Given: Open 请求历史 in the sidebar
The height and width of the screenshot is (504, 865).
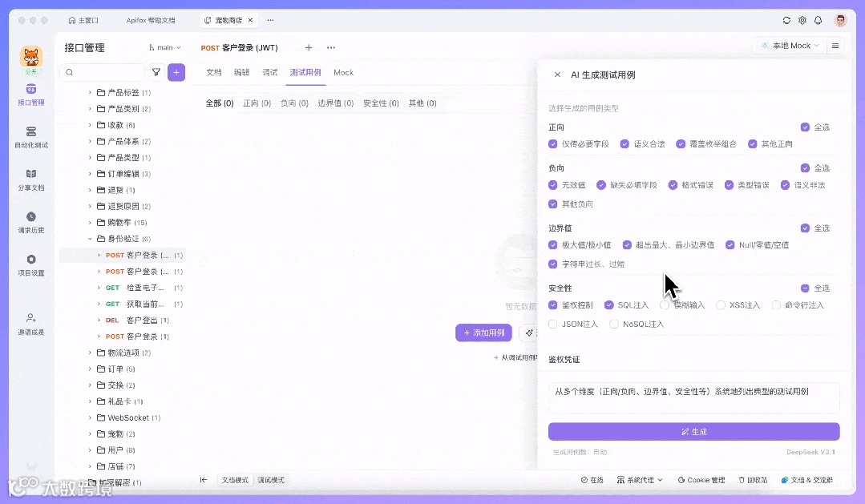Looking at the screenshot, I should pyautogui.click(x=31, y=222).
